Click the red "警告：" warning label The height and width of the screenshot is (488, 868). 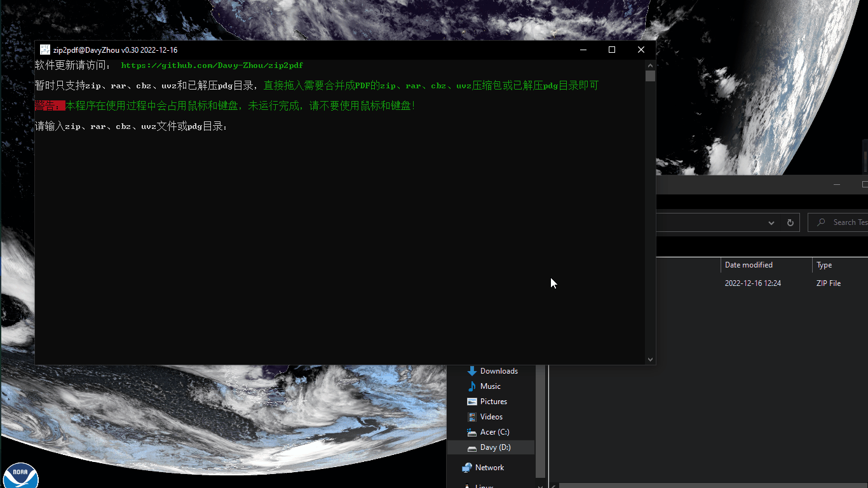(50, 105)
